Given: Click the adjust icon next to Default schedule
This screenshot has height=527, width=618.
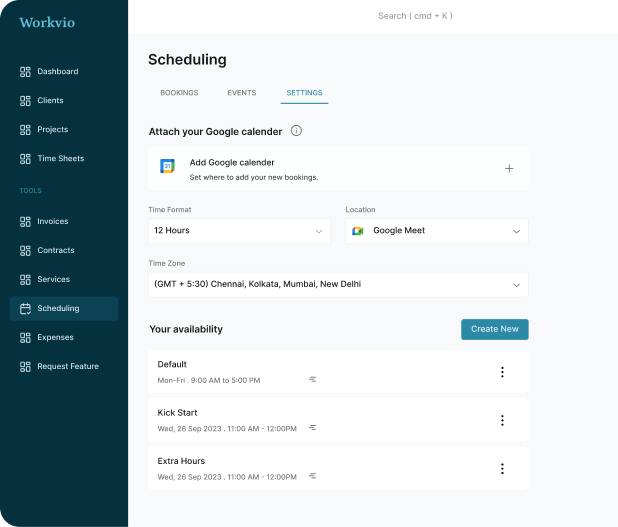Looking at the screenshot, I should [x=313, y=380].
